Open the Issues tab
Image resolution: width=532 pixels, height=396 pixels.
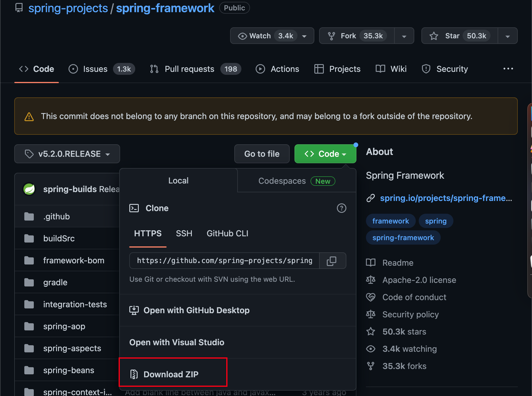pos(101,69)
